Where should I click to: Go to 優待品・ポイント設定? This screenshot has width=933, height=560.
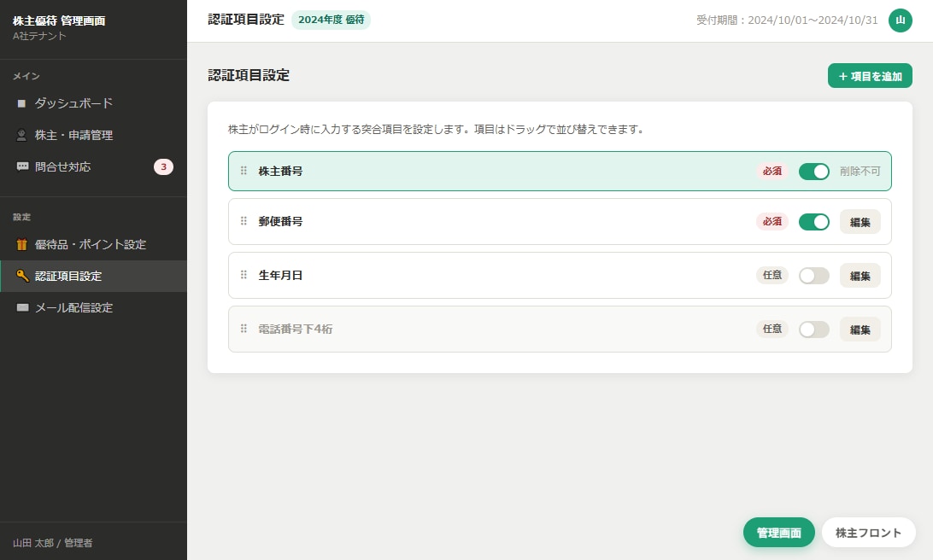pyautogui.click(x=93, y=244)
